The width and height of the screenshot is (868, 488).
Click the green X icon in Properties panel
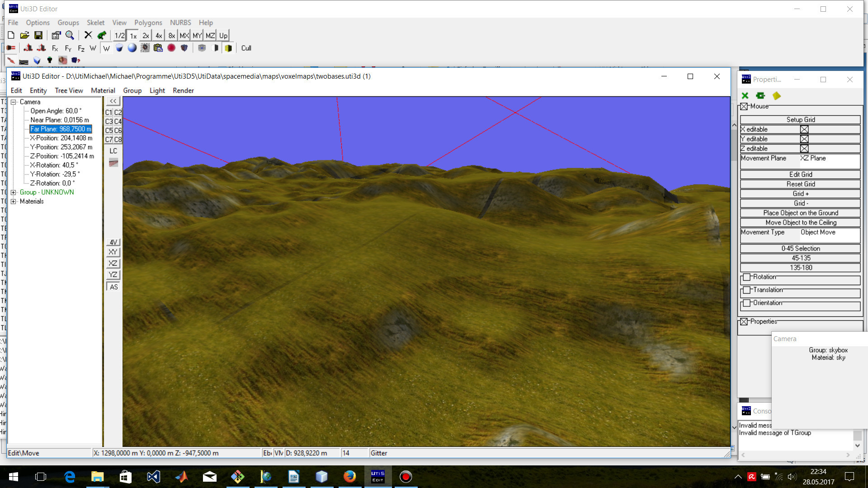[745, 95]
